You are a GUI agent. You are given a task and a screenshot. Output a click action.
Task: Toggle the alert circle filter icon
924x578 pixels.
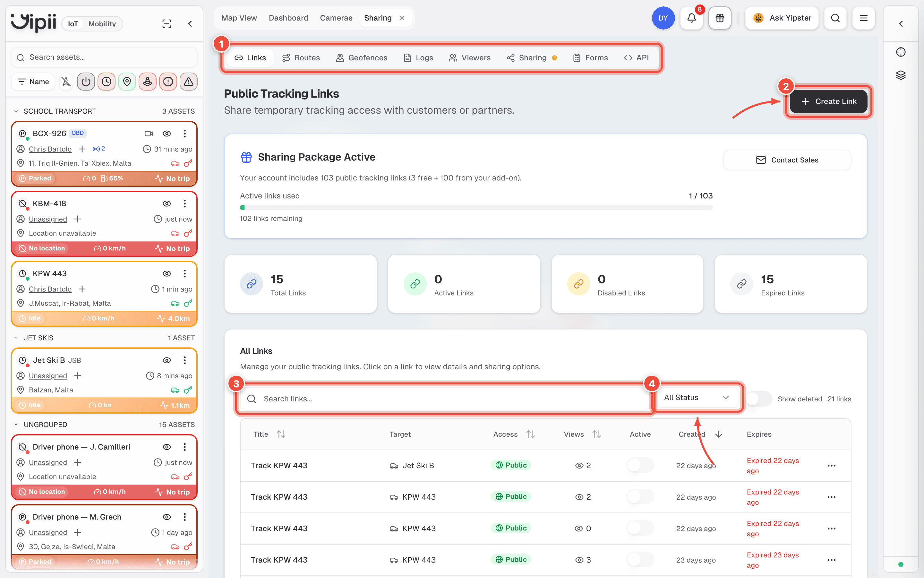tap(168, 82)
